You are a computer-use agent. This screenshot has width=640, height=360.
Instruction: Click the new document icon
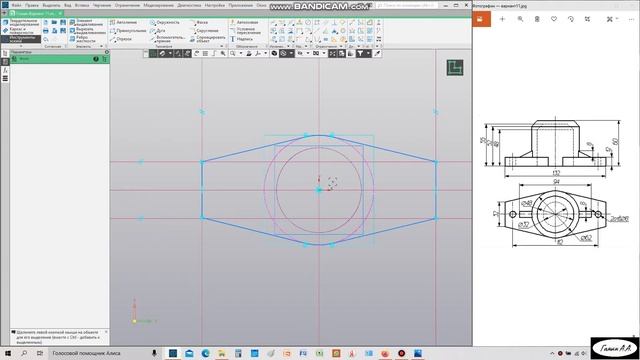tap(46, 22)
